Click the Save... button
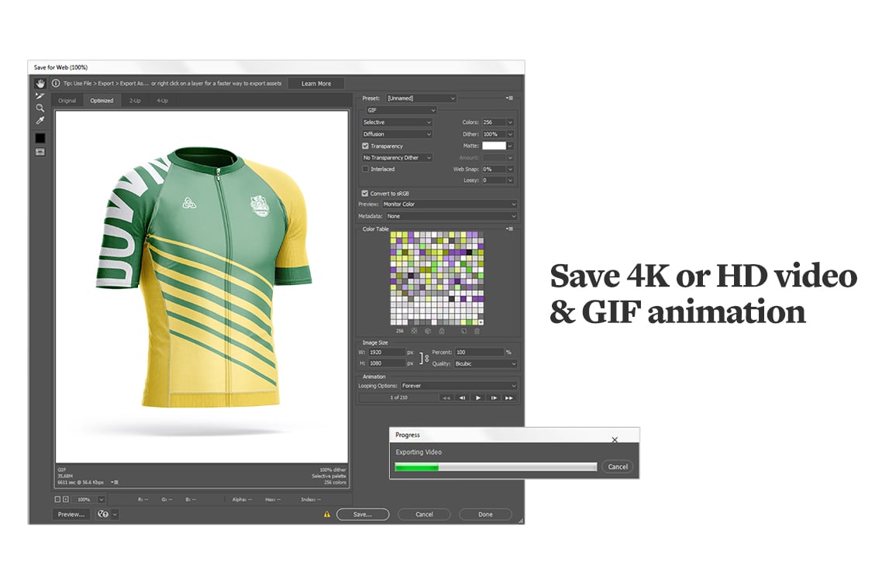Screen dimensions: 882x588 [362, 514]
